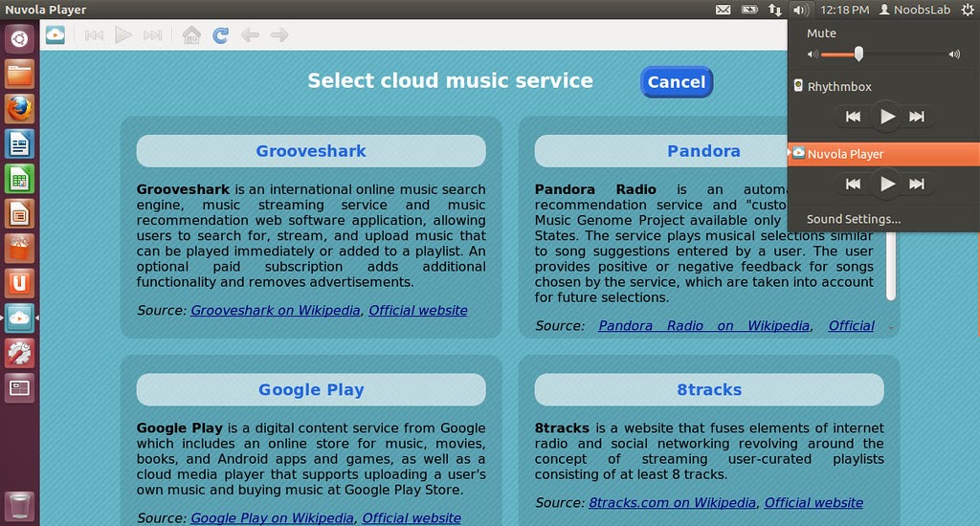Close the sound menu via speaker indicator
This screenshot has width=980, height=526.
(800, 10)
